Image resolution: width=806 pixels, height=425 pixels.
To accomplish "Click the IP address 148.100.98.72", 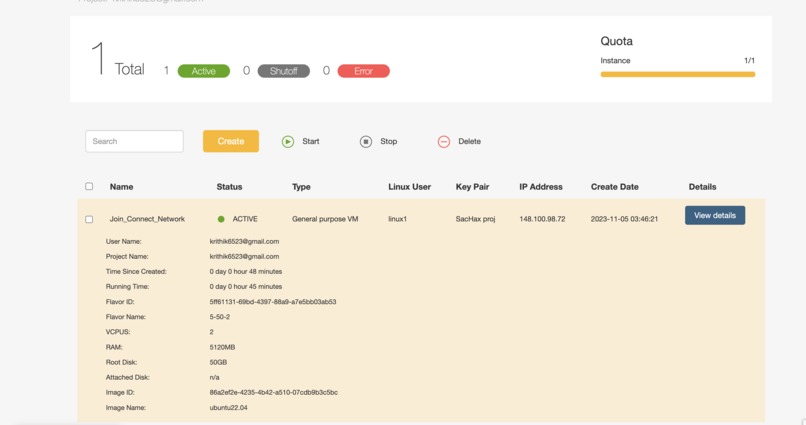I will [x=542, y=219].
